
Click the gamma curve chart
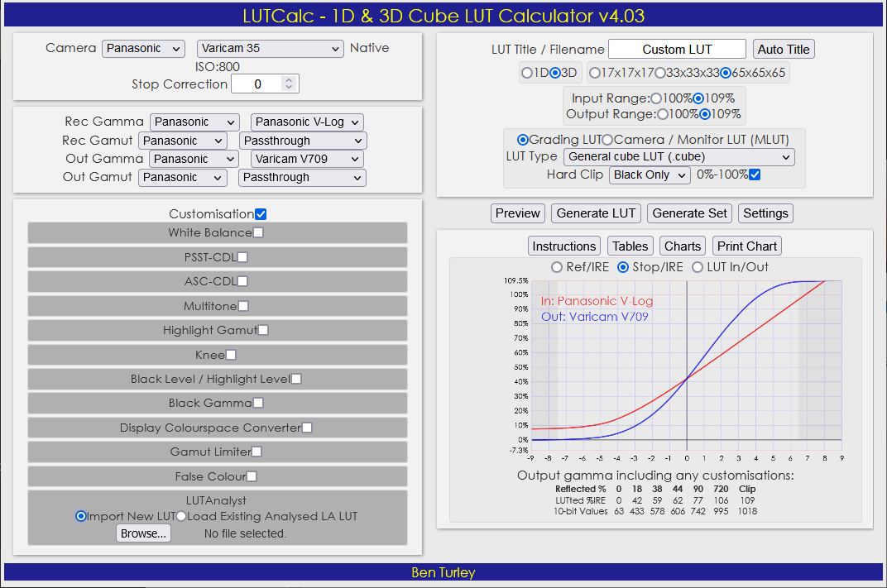[687, 367]
